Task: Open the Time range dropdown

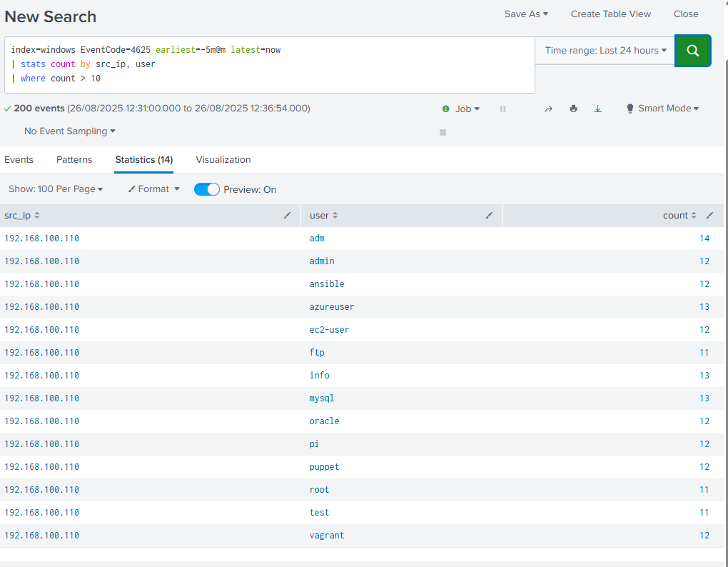Action: (x=605, y=51)
